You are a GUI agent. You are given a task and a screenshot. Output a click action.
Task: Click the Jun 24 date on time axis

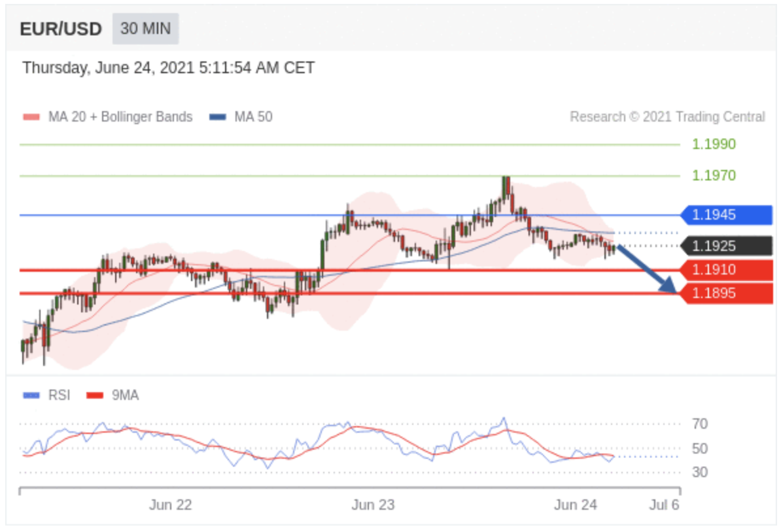pos(576,505)
